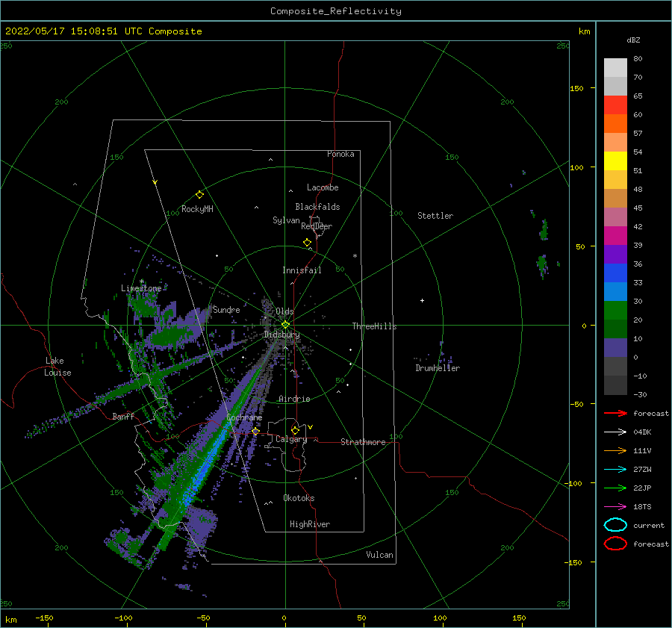Select the bright green 30 dBZ swatch

click(615, 310)
